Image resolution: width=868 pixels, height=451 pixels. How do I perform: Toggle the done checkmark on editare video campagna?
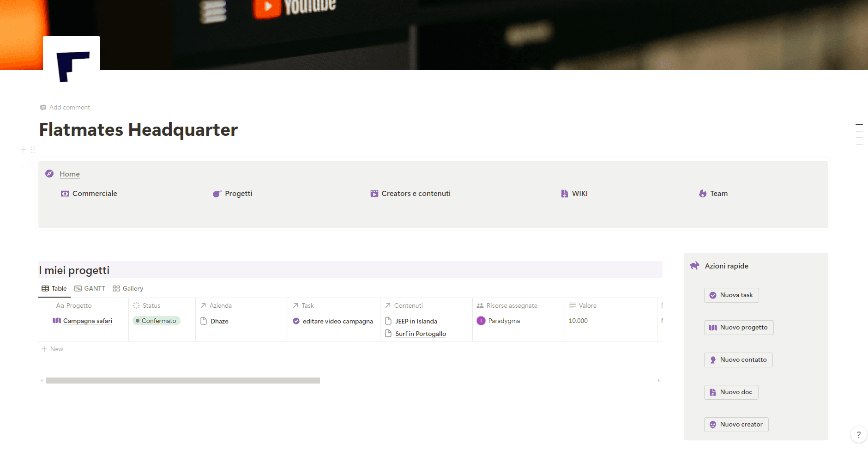pos(296,321)
